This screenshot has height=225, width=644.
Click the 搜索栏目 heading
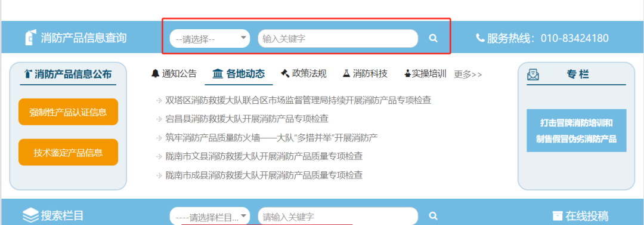[x=63, y=215]
